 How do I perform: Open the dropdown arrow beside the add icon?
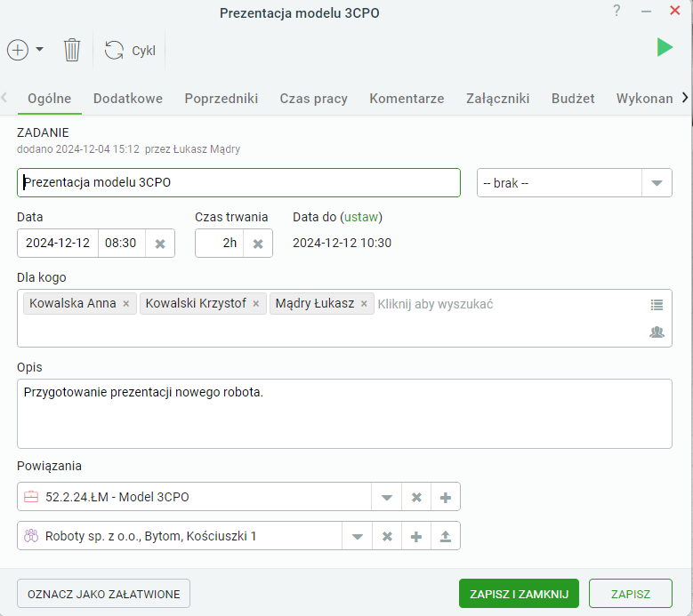click(x=39, y=49)
